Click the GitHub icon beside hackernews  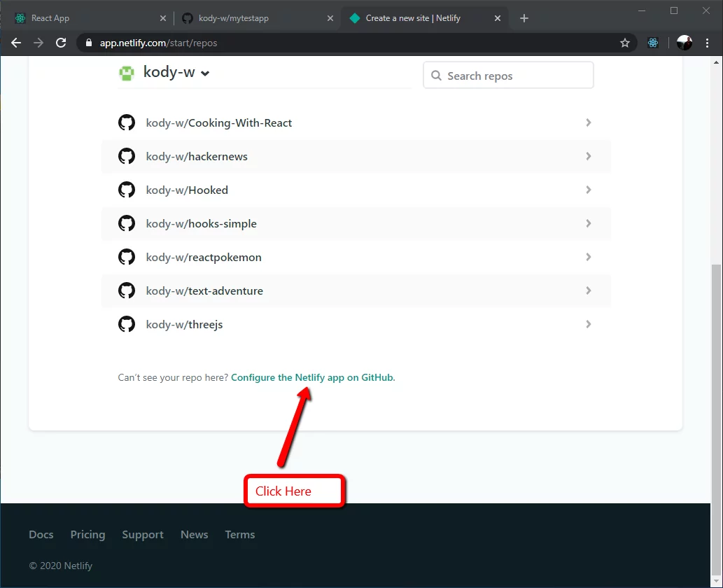[x=127, y=156]
